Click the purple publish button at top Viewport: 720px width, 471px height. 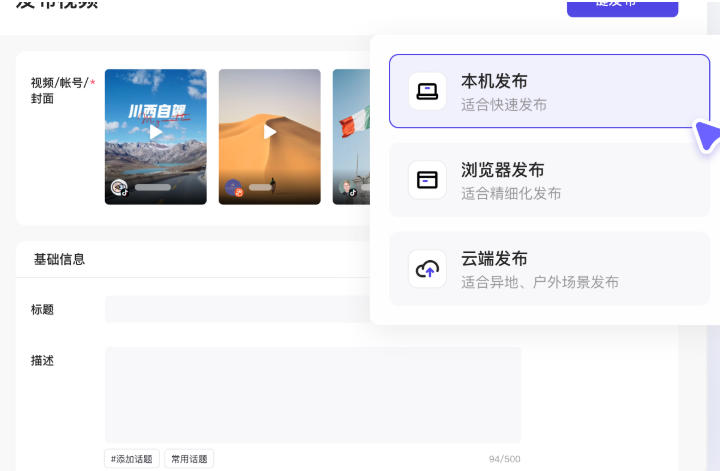[622, 5]
